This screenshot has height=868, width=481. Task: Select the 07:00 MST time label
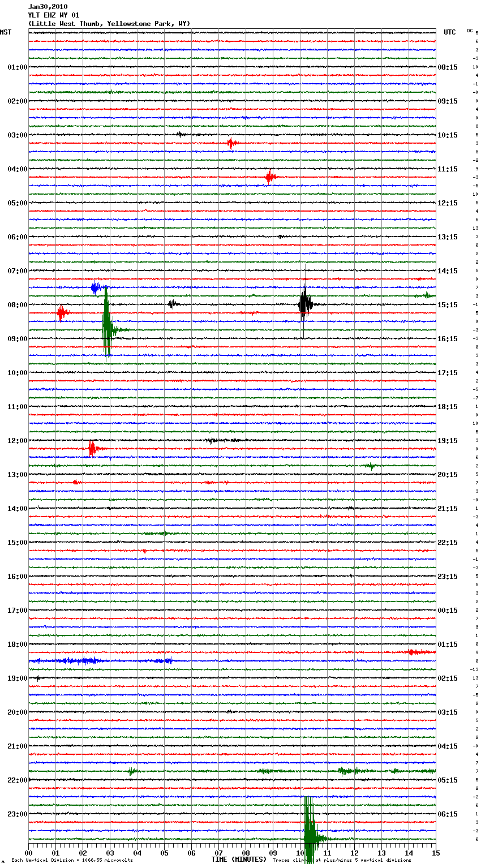pyautogui.click(x=18, y=271)
